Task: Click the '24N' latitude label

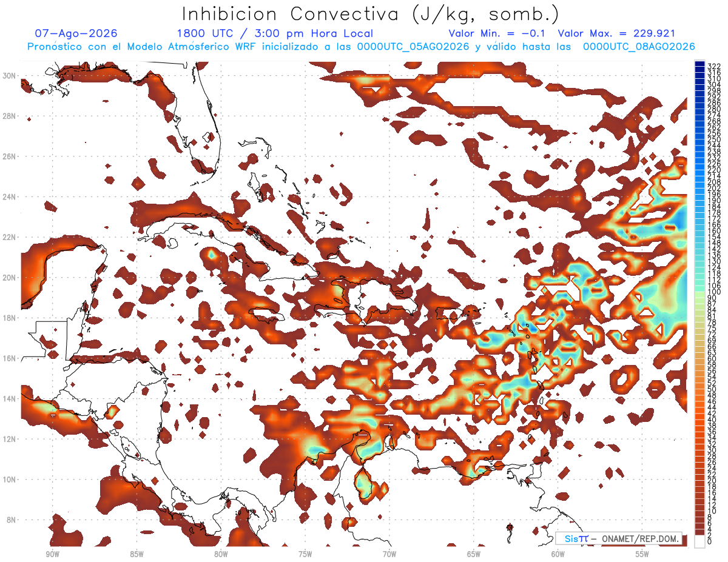Action: pos(9,196)
